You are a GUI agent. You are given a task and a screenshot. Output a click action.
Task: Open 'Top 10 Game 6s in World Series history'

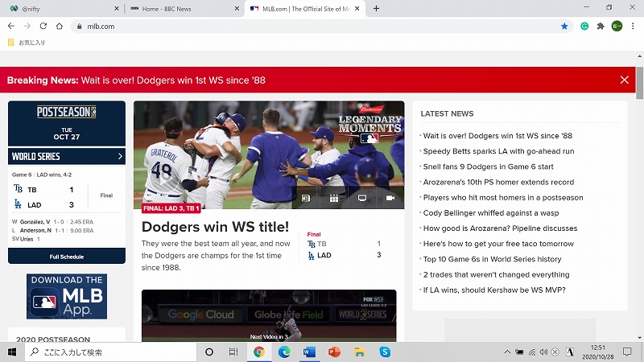coord(492,259)
